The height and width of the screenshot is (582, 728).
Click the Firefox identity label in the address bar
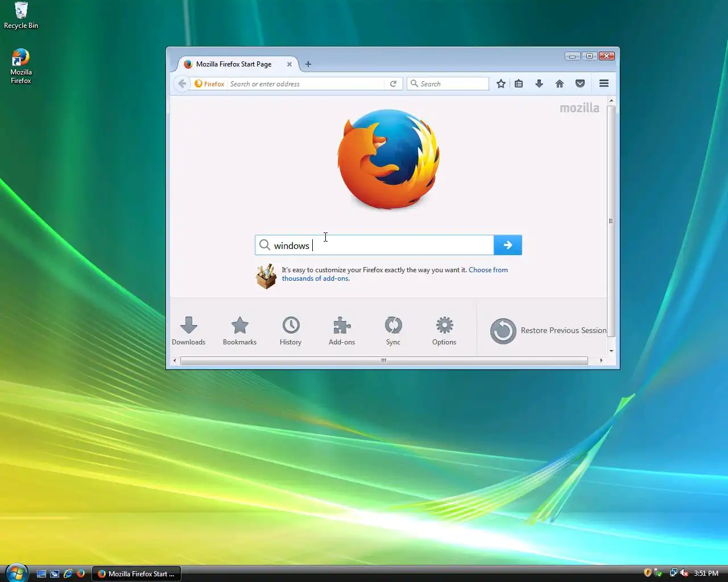209,84
